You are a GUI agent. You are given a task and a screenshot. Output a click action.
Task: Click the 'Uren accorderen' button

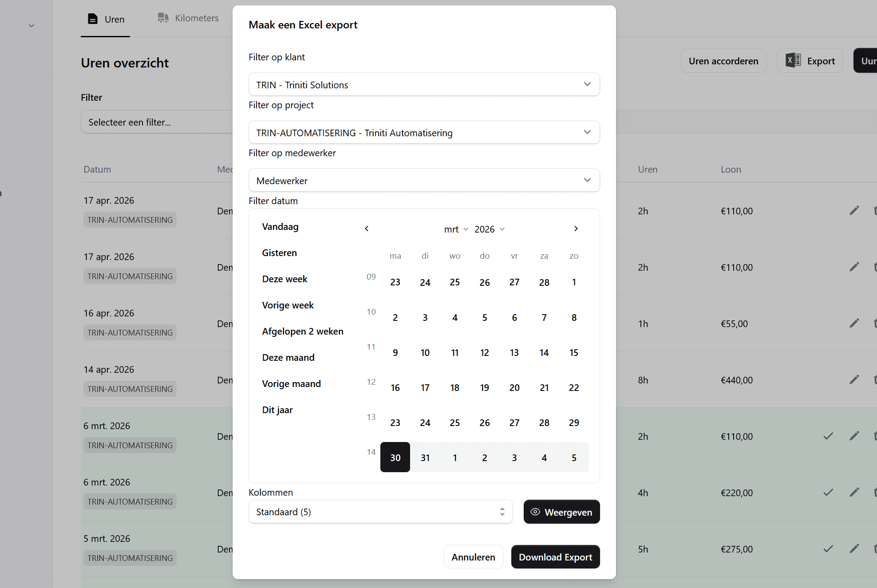coord(723,60)
